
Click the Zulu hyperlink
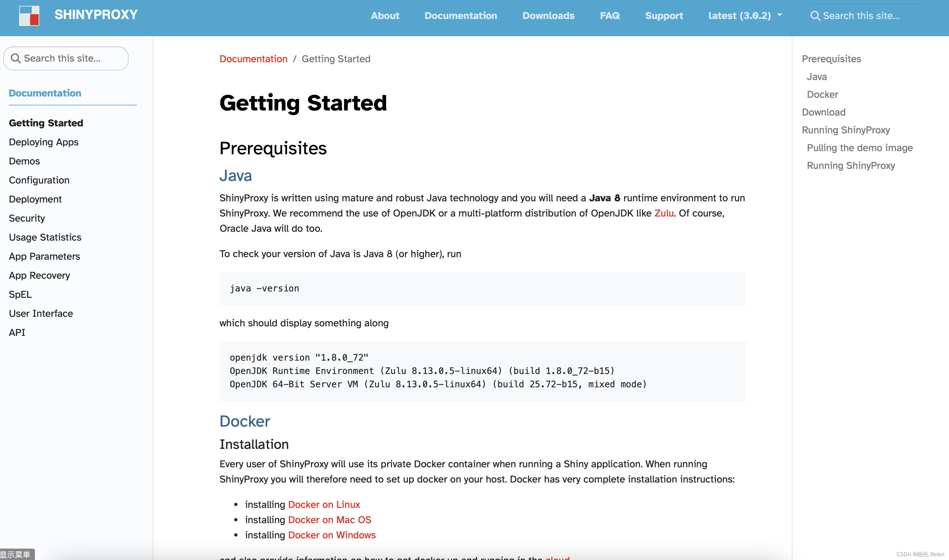663,213
